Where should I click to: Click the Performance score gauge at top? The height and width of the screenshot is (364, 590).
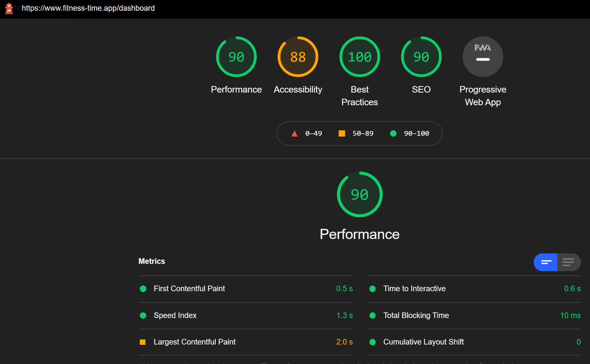coord(236,57)
